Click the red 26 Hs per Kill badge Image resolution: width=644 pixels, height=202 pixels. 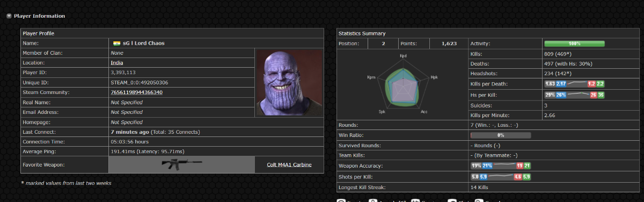pyautogui.click(x=594, y=95)
